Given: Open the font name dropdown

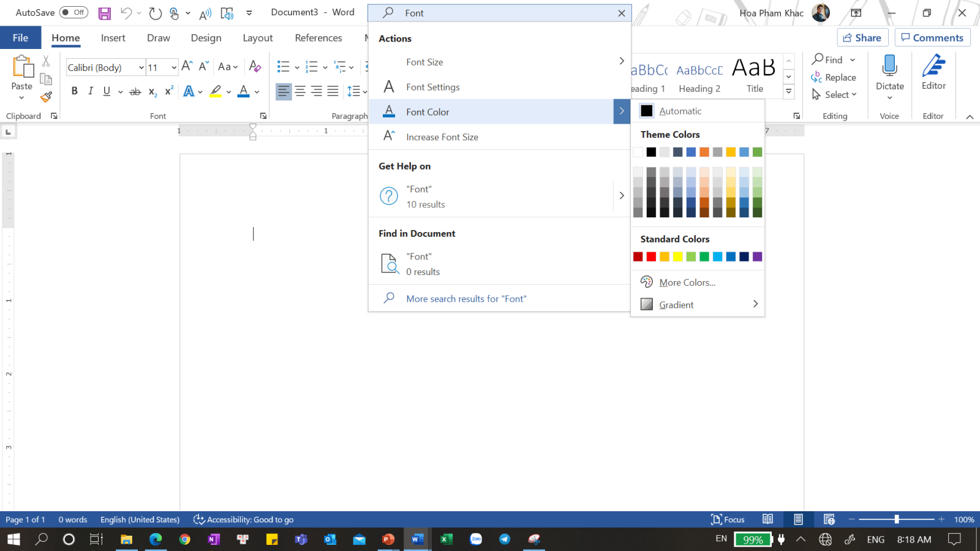Looking at the screenshot, I should [141, 67].
